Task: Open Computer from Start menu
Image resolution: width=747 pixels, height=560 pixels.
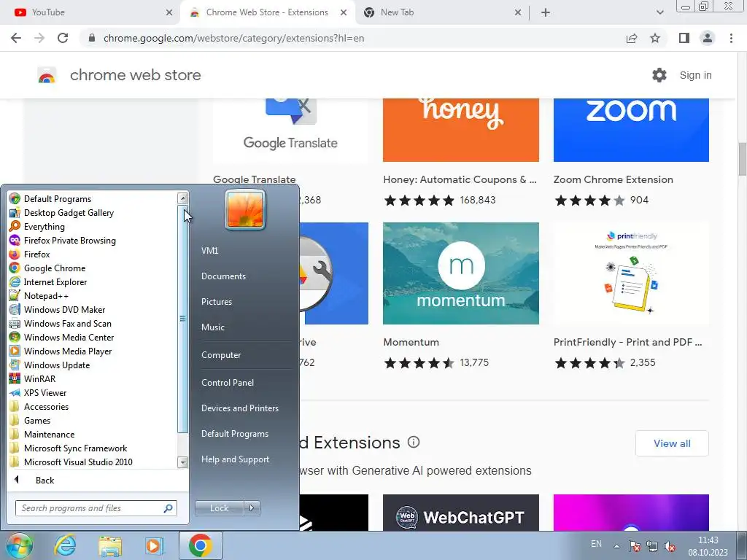Action: [220, 355]
